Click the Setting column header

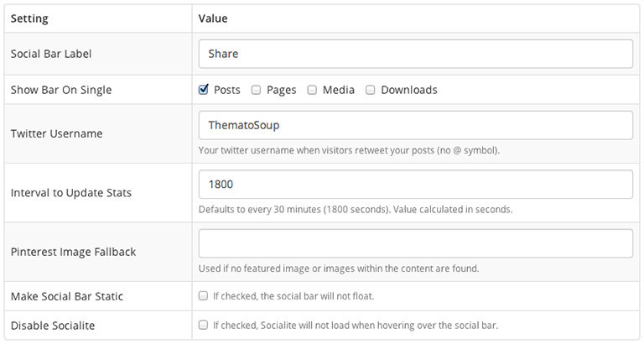(x=29, y=18)
